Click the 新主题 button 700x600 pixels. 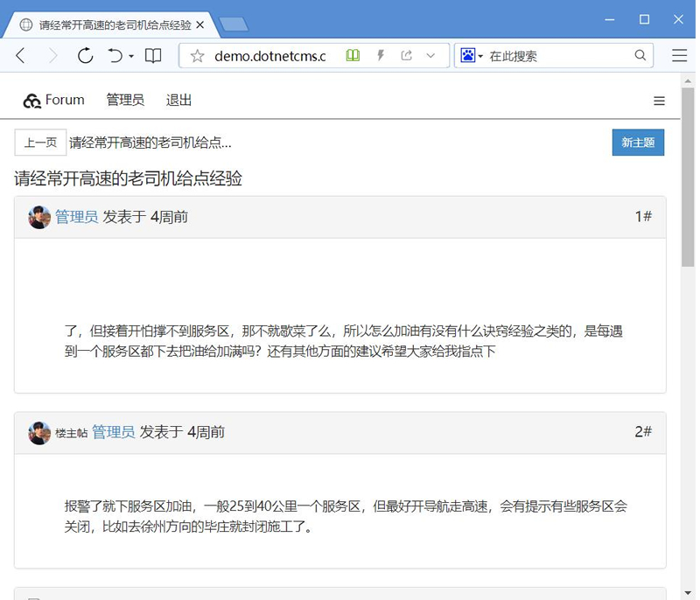[x=638, y=142]
